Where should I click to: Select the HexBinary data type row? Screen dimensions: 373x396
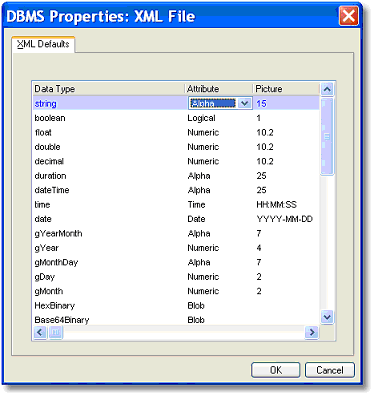click(x=176, y=305)
